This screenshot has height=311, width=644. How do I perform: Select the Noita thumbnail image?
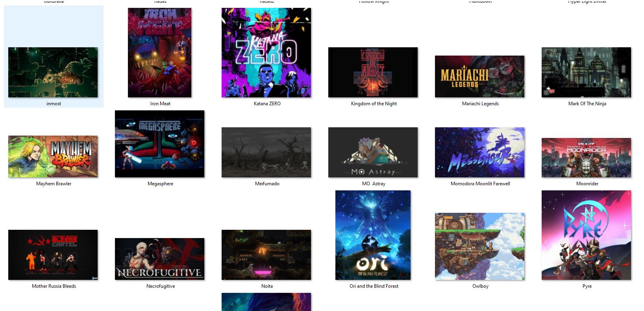pos(266,255)
